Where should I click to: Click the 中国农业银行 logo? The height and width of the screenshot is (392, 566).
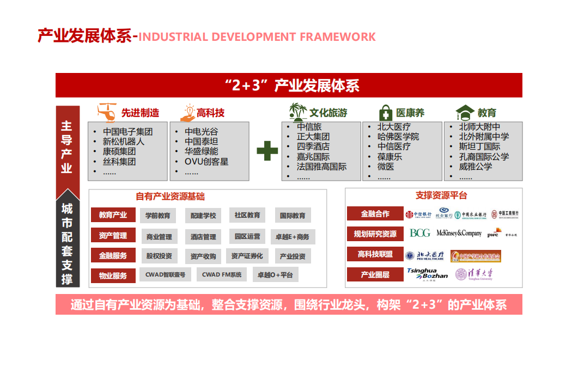click(471, 215)
